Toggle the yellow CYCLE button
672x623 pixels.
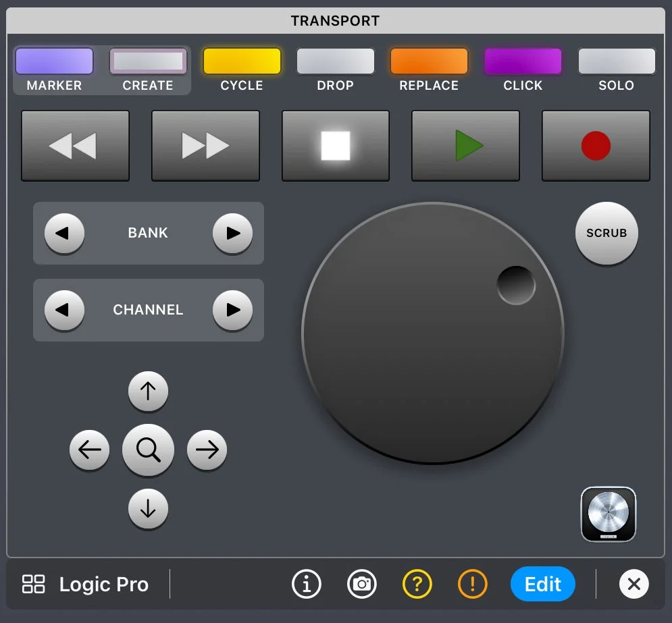coord(242,61)
